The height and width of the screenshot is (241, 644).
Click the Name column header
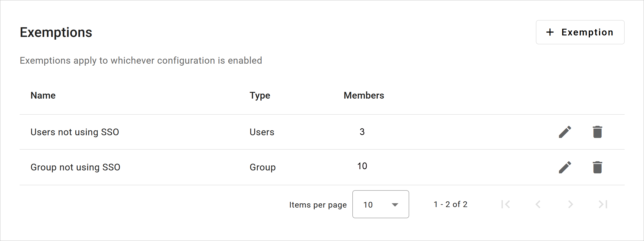point(43,95)
